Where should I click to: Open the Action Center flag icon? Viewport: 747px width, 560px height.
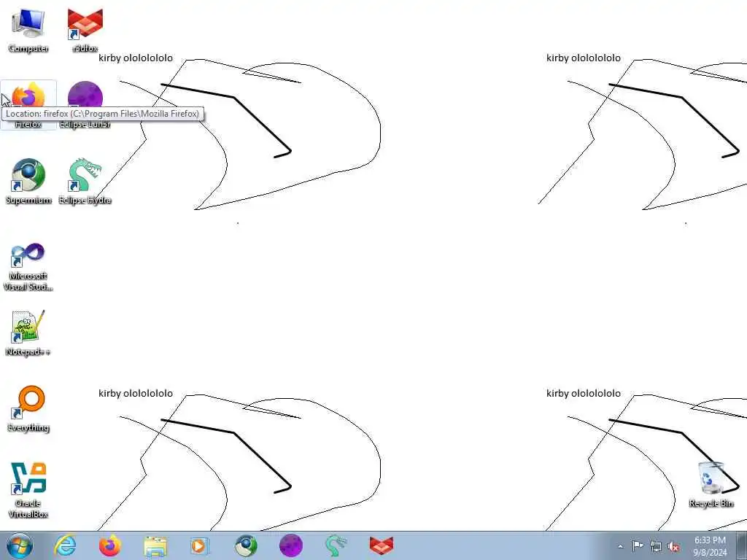638,545
